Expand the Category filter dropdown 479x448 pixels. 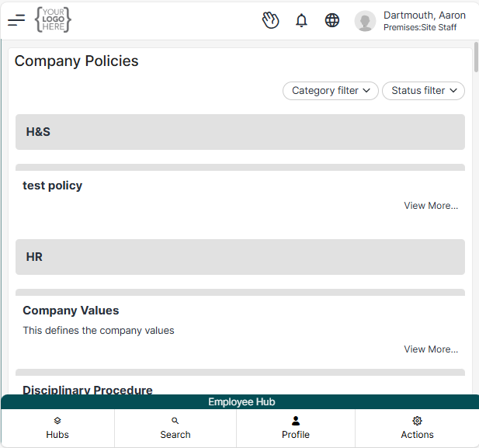[x=331, y=91]
